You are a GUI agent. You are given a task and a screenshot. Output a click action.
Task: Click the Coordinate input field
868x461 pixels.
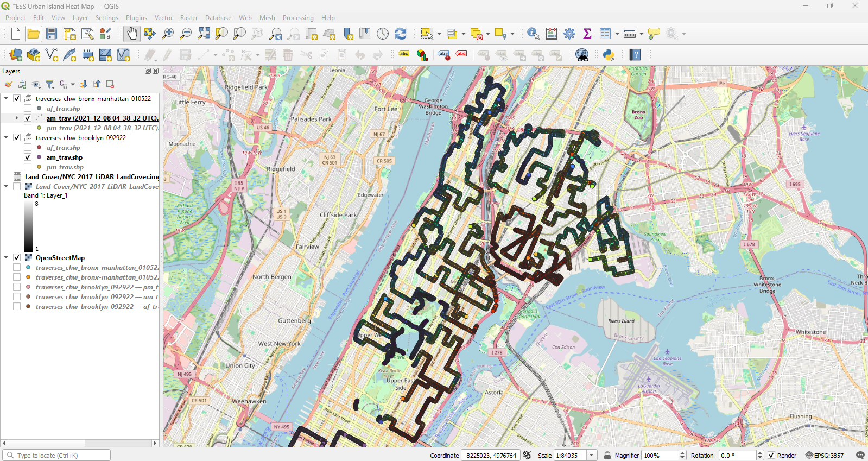491,456
